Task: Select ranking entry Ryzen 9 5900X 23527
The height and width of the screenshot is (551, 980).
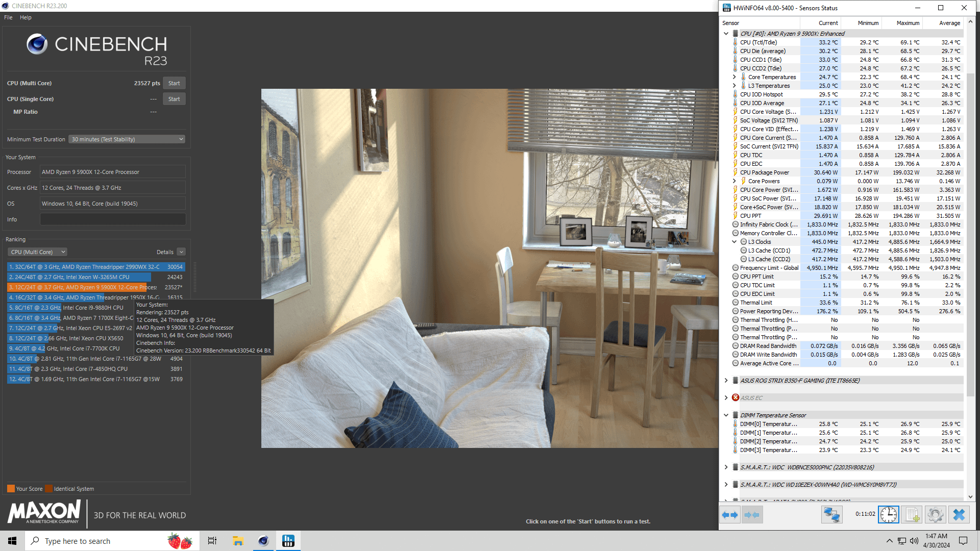Action: (96, 287)
